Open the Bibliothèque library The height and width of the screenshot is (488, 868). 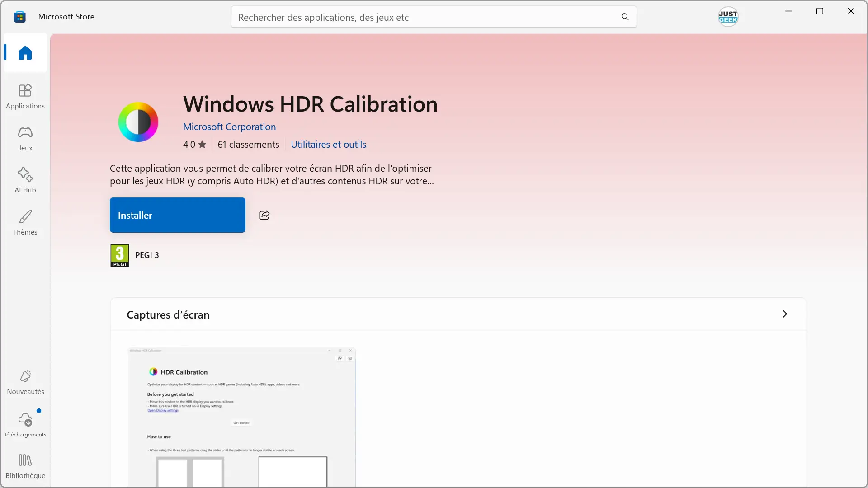tap(25, 466)
